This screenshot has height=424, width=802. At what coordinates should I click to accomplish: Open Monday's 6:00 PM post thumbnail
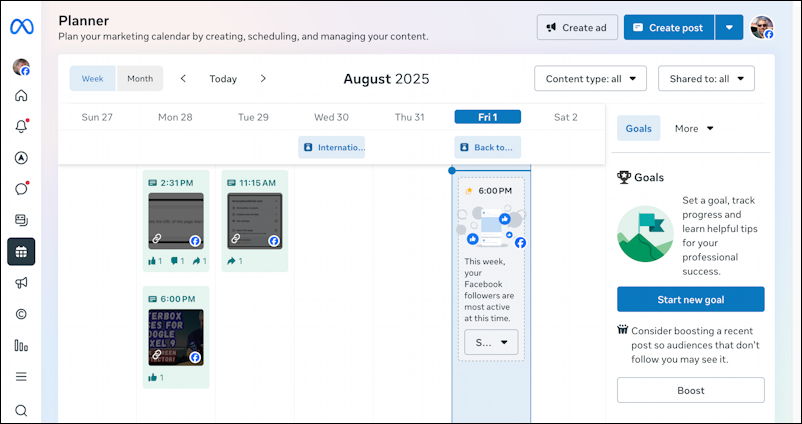(x=176, y=337)
